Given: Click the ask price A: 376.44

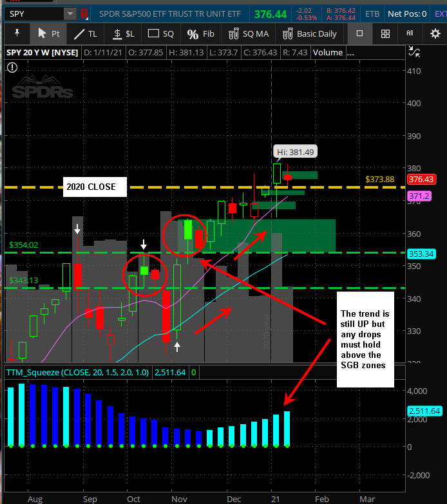Looking at the screenshot, I should click(x=341, y=18).
